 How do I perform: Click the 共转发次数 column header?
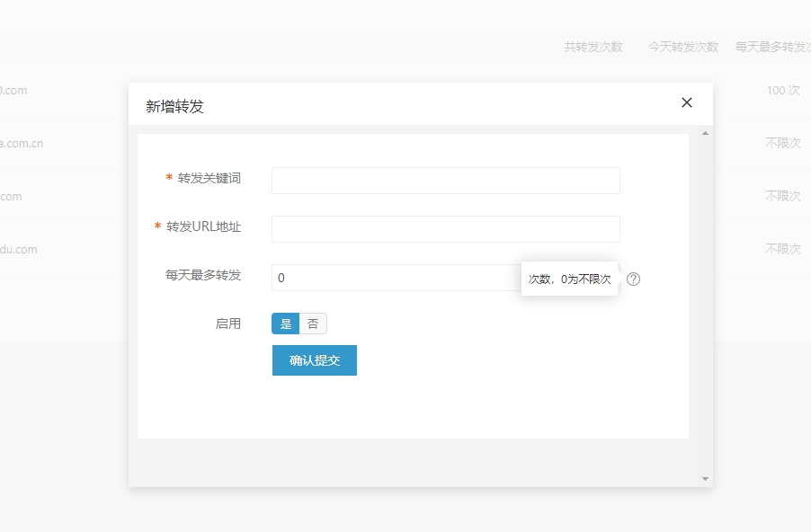pos(593,47)
